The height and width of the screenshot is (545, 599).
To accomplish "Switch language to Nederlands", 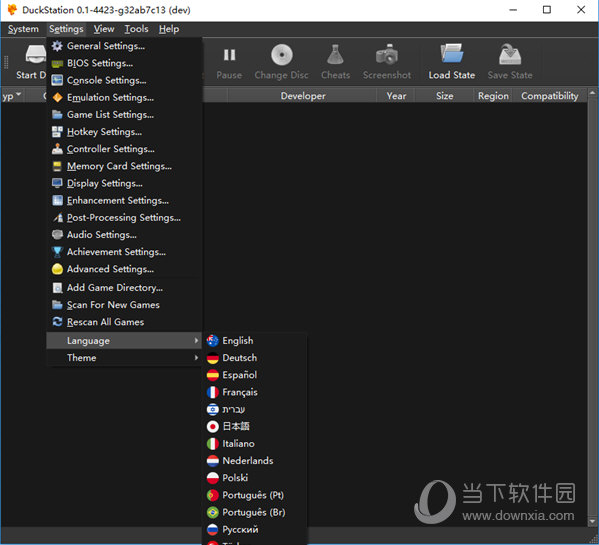I will click(255, 461).
